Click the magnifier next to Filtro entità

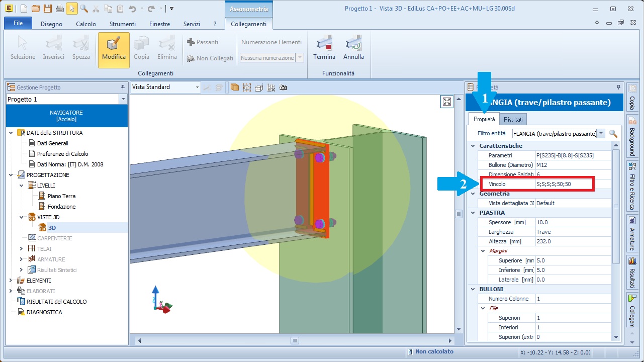[x=613, y=133]
